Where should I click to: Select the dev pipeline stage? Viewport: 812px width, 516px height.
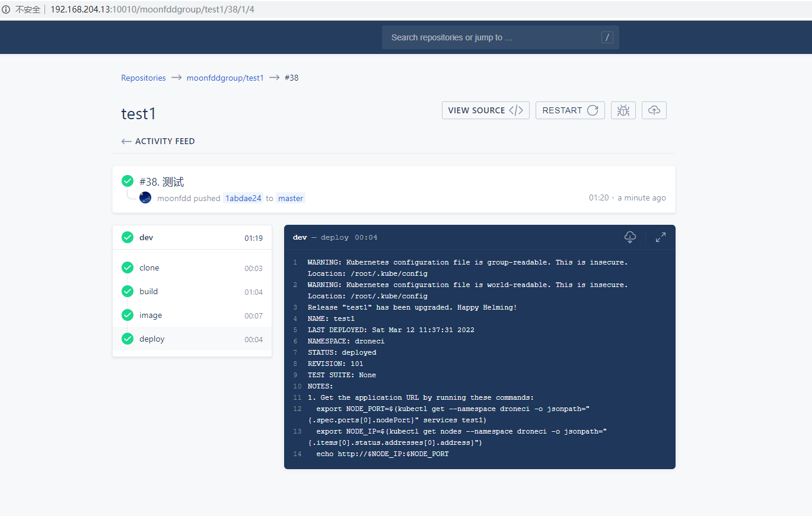[192, 237]
